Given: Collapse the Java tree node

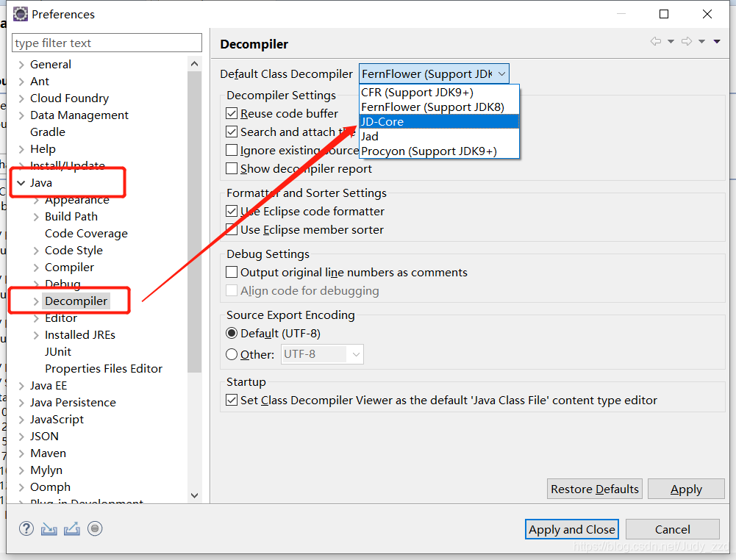Looking at the screenshot, I should coord(21,183).
